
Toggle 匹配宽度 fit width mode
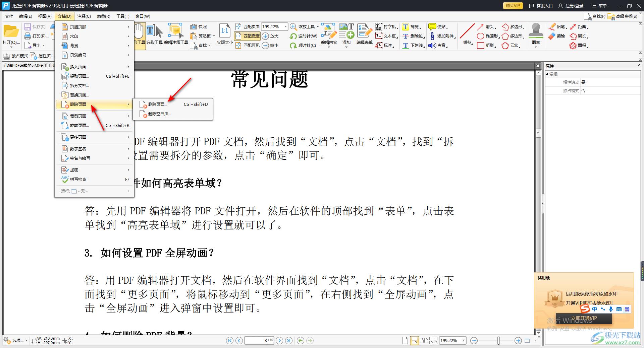pos(248,36)
